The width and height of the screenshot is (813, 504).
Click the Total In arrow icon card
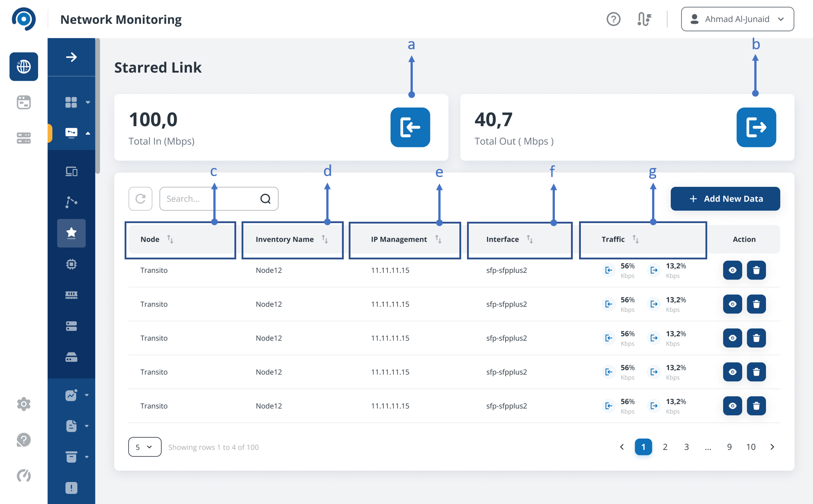(x=410, y=127)
